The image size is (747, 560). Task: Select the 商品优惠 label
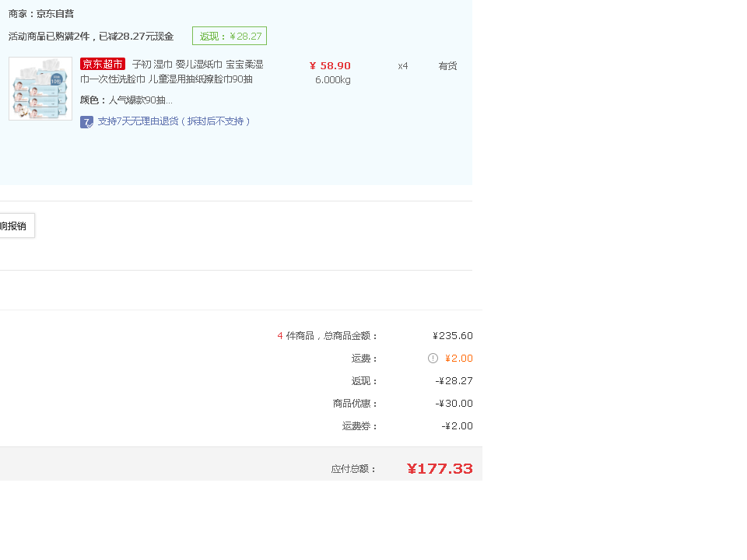pyautogui.click(x=355, y=404)
